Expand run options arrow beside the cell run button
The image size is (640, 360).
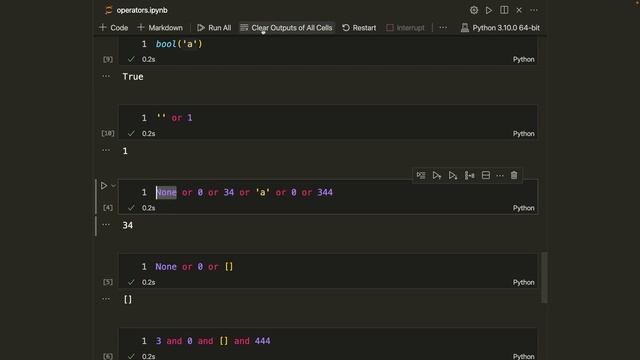coord(113,186)
